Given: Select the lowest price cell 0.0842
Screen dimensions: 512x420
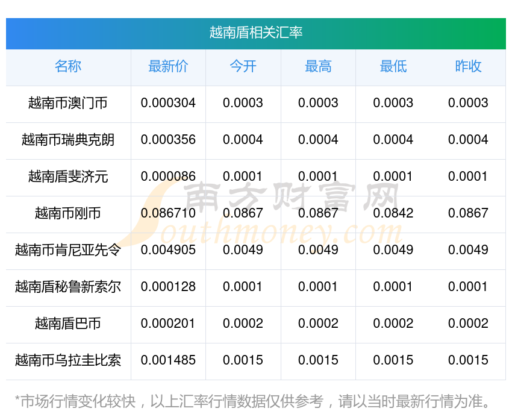Looking at the screenshot, I should (x=393, y=213).
